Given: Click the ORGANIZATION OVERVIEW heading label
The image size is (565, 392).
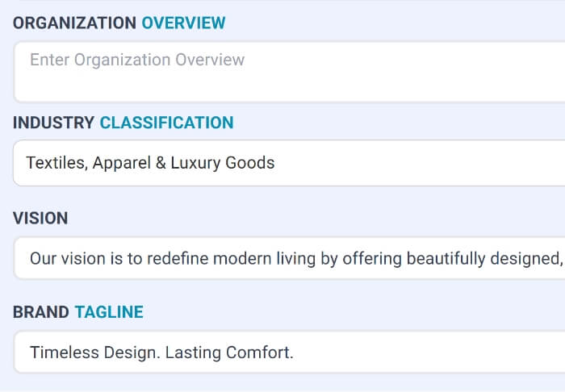Looking at the screenshot, I should tap(119, 23).
